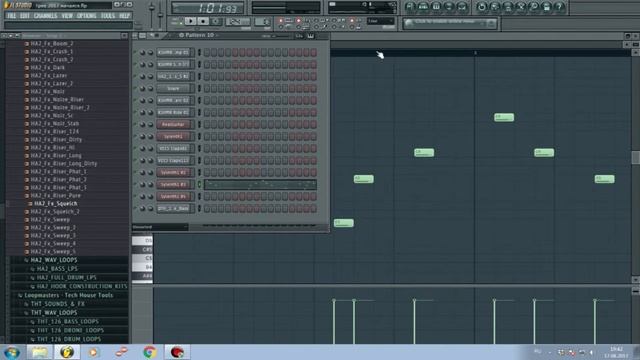
Task: Adjust the Snare channel pan knob
Action: pyautogui.click(x=142, y=89)
